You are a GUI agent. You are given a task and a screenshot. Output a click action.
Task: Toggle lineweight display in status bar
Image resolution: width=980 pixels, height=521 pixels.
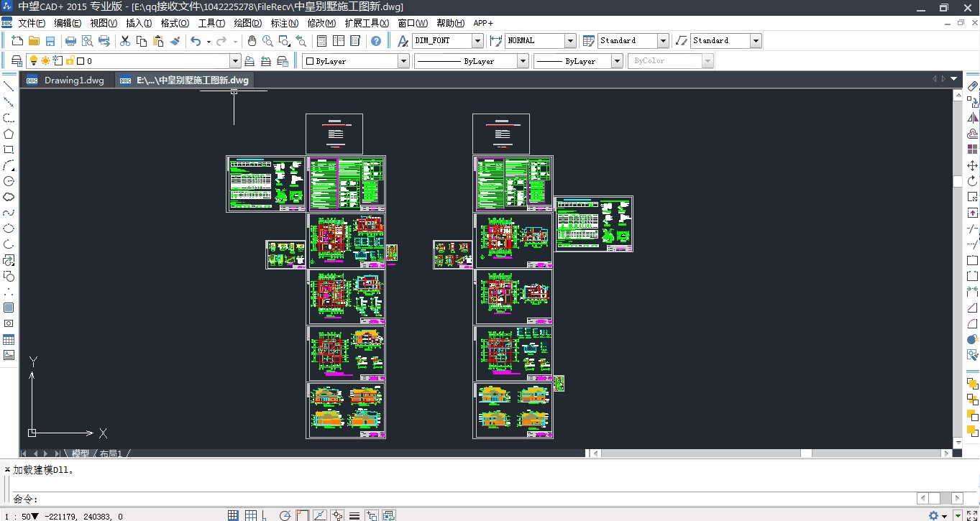point(354,515)
